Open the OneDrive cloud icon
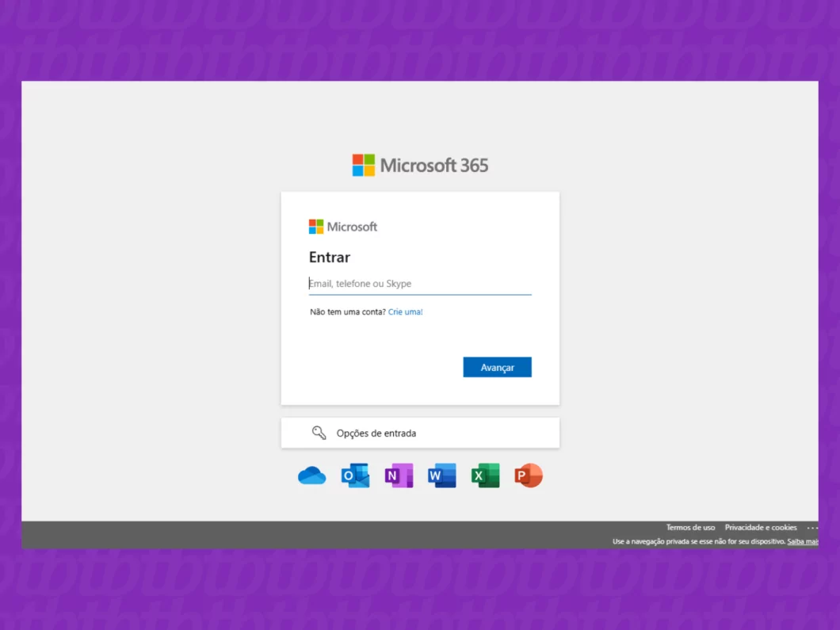 pos(311,475)
